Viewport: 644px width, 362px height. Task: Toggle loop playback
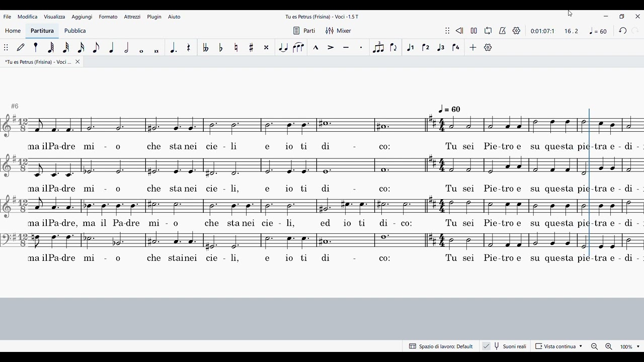(488, 31)
